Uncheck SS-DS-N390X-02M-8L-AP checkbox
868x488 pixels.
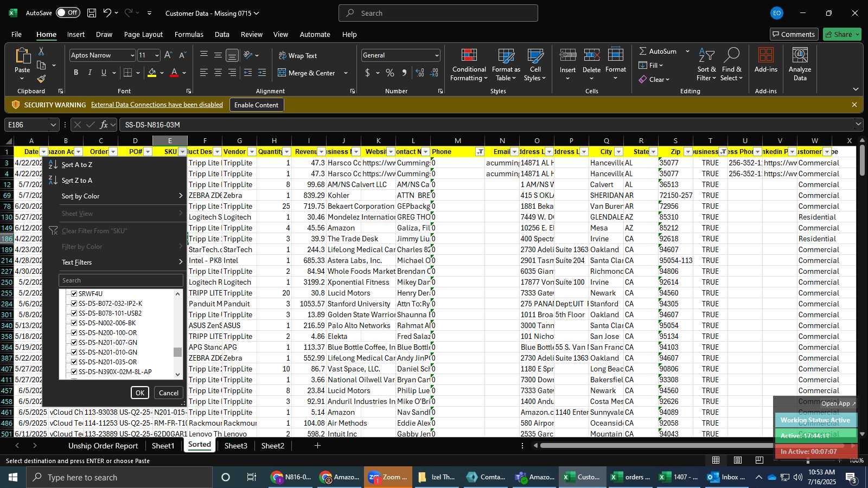click(74, 371)
